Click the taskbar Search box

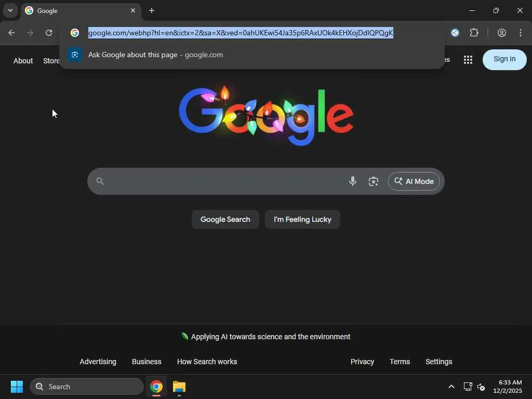pos(87,387)
